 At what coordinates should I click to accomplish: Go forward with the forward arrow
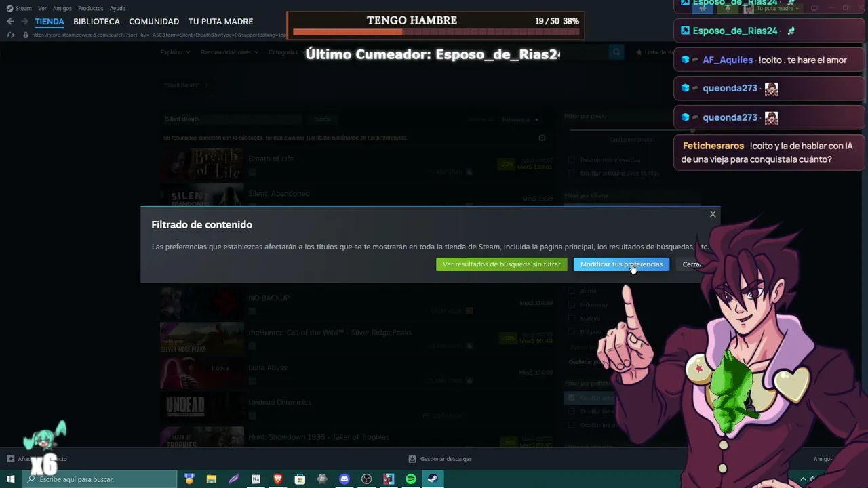[x=24, y=22]
